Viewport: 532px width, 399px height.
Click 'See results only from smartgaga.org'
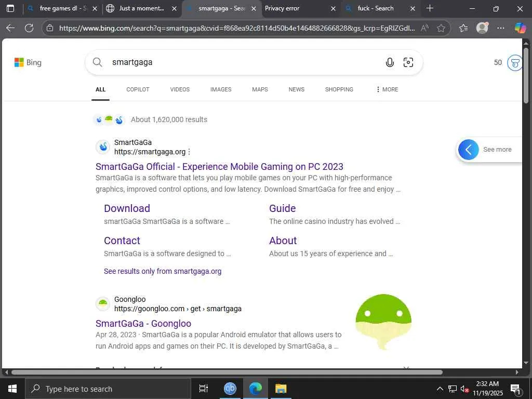pos(163,271)
